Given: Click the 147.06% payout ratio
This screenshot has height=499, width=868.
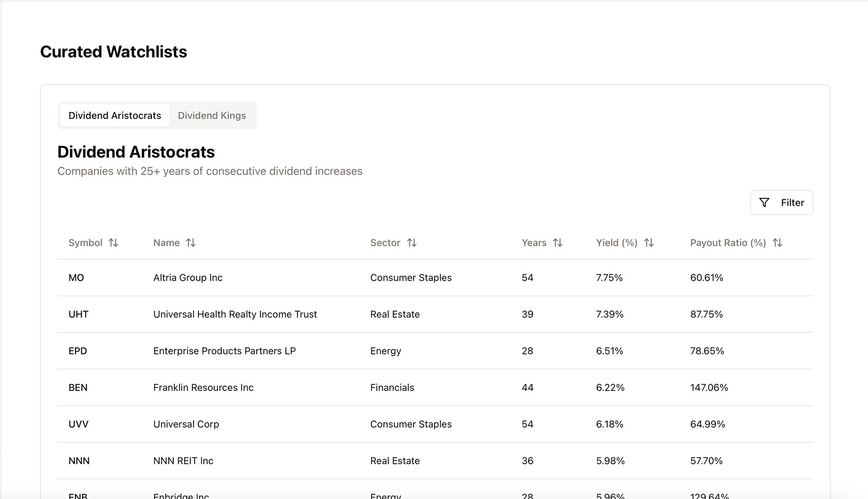Looking at the screenshot, I should pos(709,387).
